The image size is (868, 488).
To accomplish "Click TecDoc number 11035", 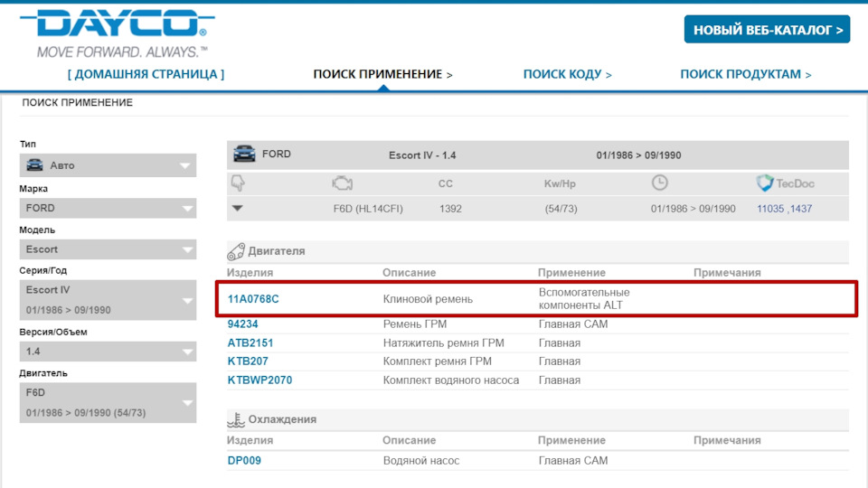I will click(770, 209).
